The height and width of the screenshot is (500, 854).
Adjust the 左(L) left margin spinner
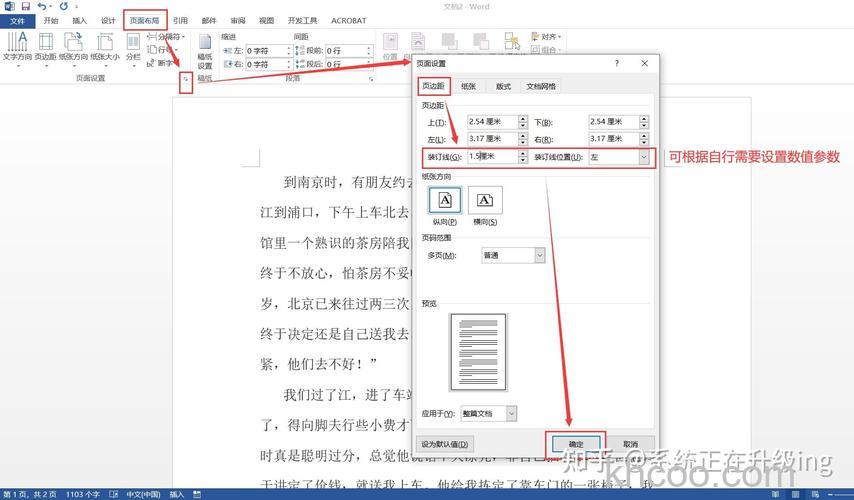523,139
